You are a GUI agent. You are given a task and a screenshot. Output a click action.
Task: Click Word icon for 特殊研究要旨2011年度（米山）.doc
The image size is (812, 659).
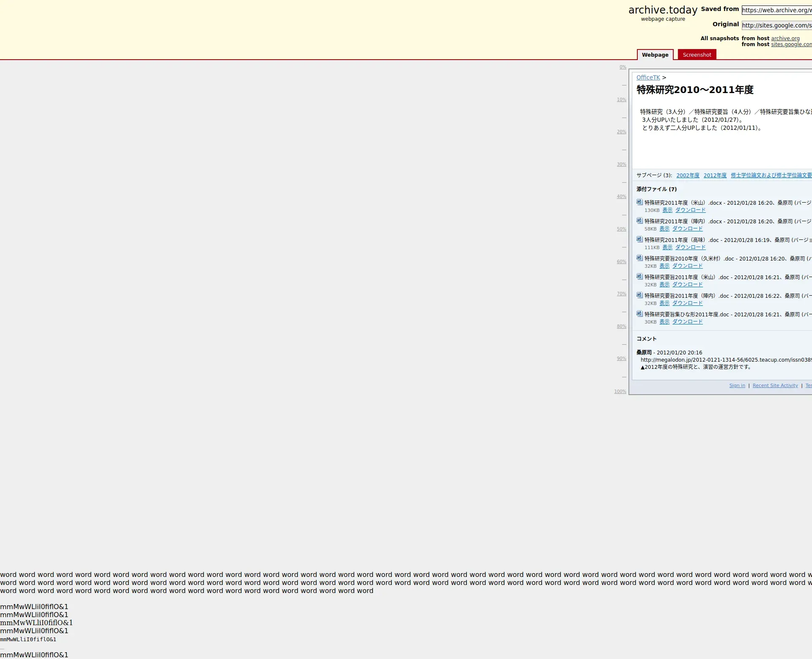click(639, 277)
